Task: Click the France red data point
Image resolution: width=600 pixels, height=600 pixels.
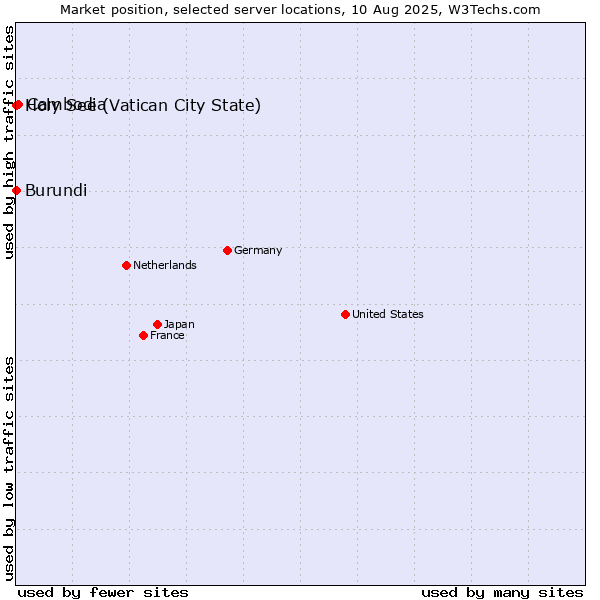Action: tap(143, 336)
